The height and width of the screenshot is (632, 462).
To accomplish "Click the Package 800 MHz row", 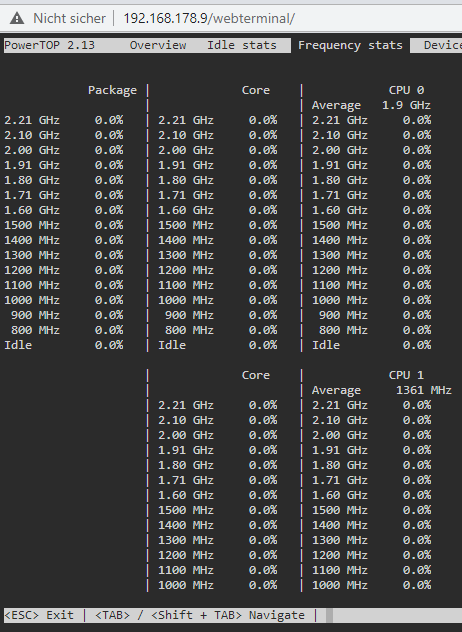I will click(67, 330).
